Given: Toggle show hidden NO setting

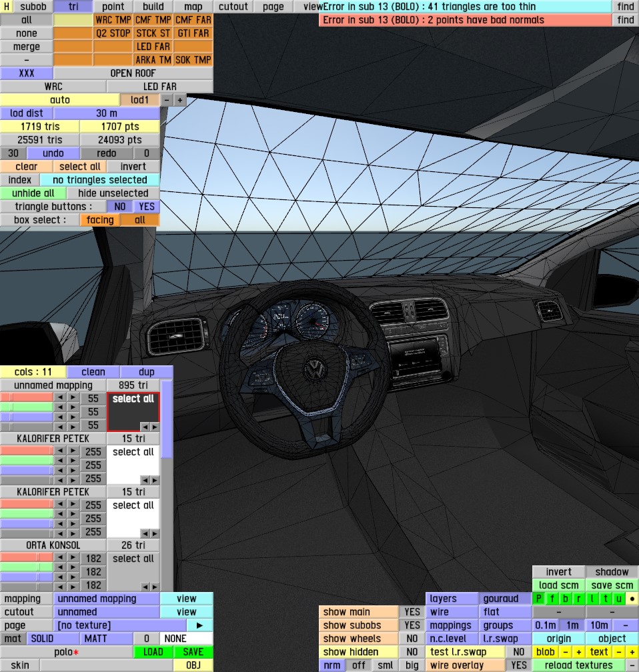Looking at the screenshot, I should [x=412, y=652].
